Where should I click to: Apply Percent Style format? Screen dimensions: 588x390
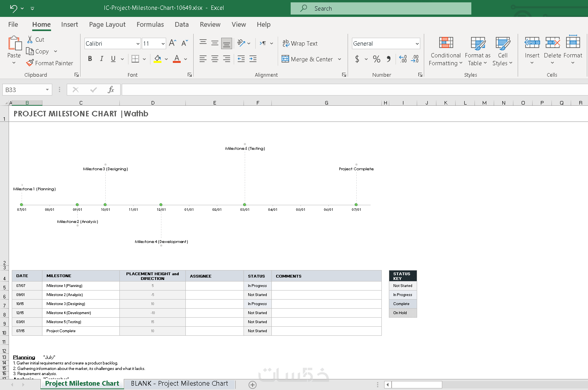(377, 59)
